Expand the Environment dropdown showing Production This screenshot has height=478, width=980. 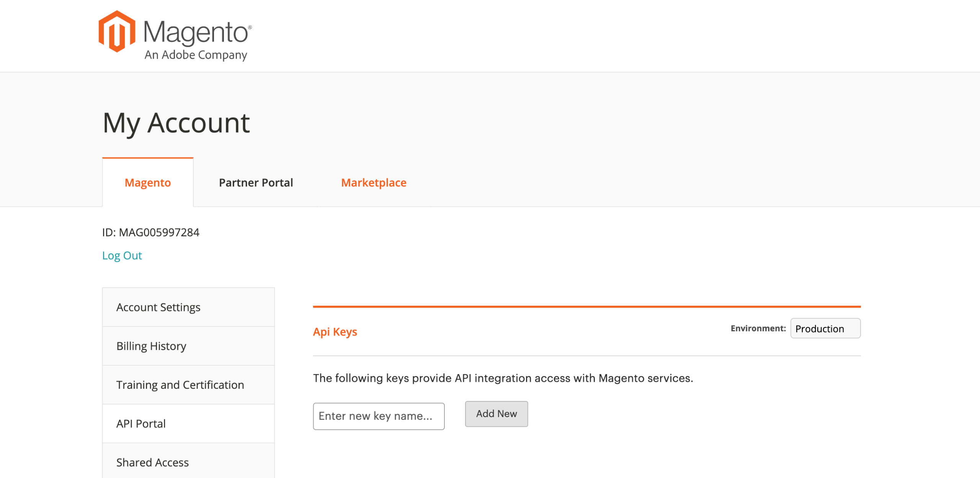[x=825, y=329]
